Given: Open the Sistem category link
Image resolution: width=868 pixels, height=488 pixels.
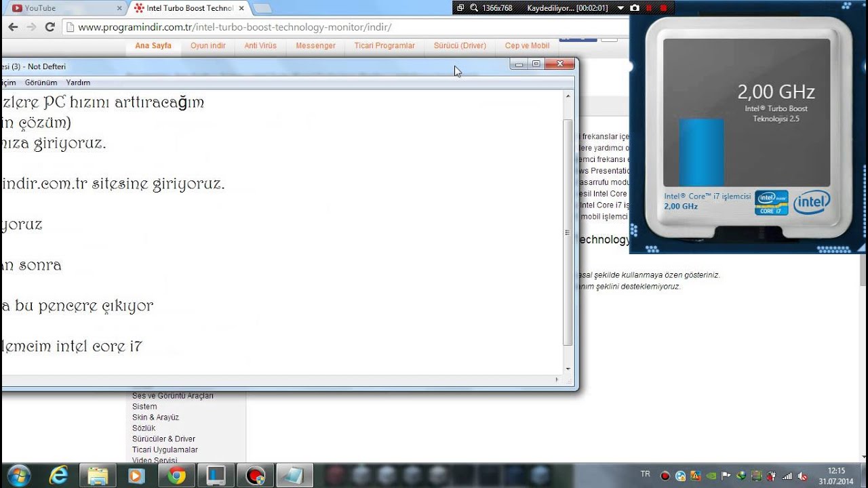Looking at the screenshot, I should [x=144, y=407].
